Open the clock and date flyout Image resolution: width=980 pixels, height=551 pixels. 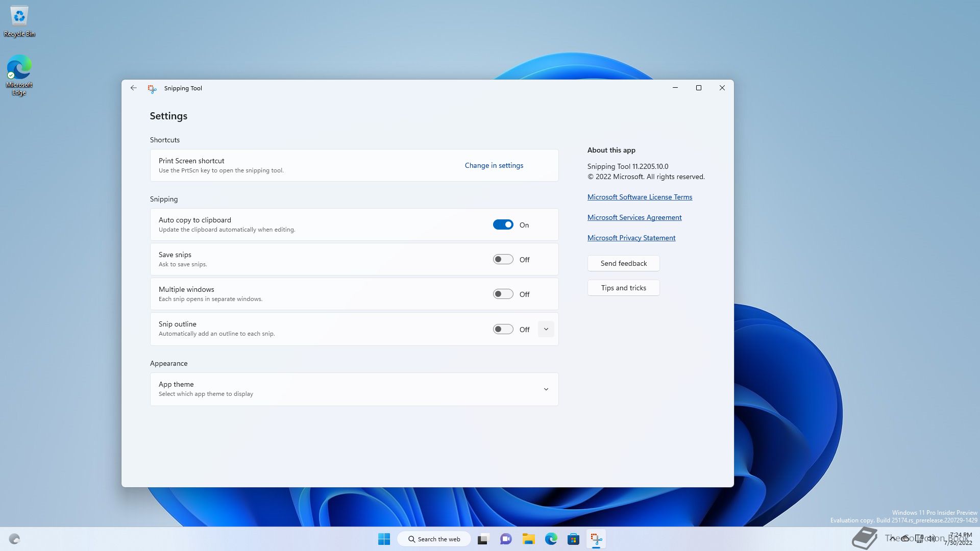[x=959, y=539]
